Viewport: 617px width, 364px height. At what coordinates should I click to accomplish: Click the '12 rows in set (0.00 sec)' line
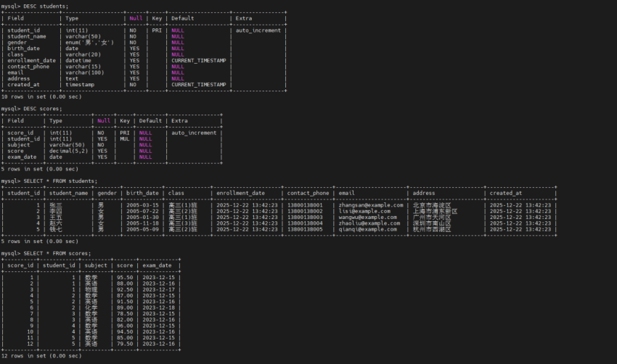[41, 356]
